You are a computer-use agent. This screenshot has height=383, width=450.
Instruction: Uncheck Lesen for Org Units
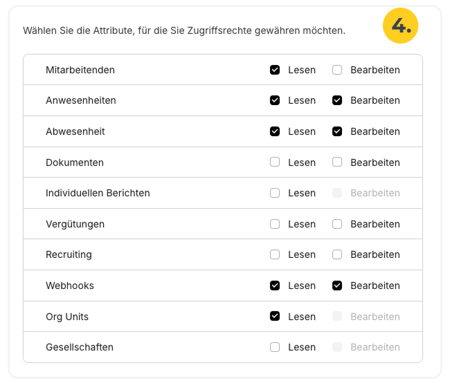[x=275, y=316]
